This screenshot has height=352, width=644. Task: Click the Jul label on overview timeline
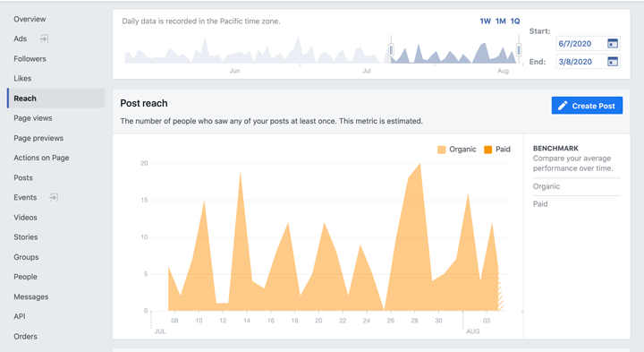click(367, 71)
